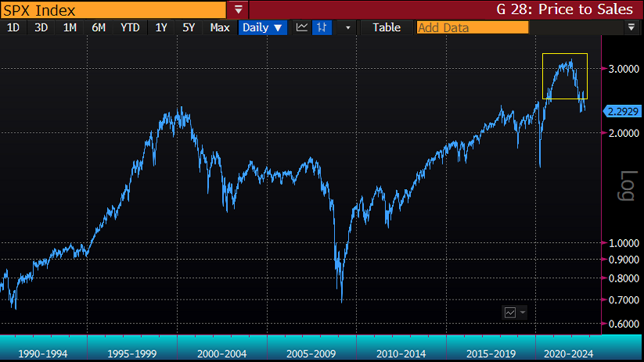Click the 0.6000 axis label
Screen dimensions: 644x362
(624, 324)
